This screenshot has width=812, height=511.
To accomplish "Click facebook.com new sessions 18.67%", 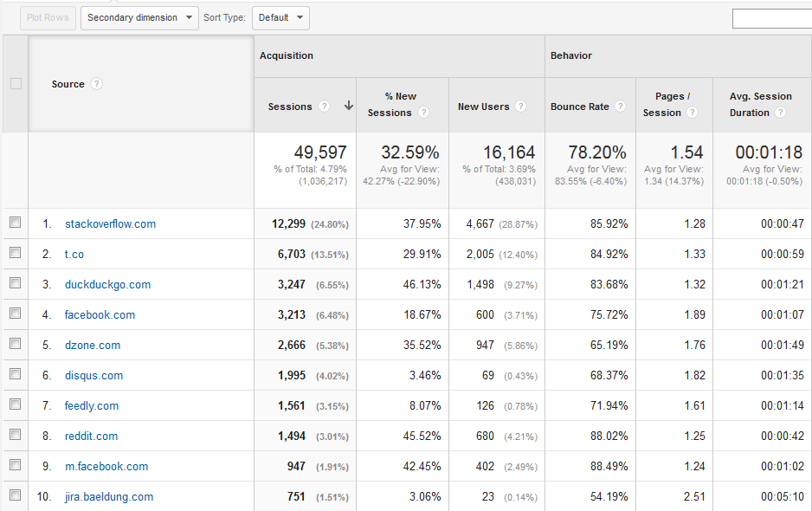I will 422,314.
